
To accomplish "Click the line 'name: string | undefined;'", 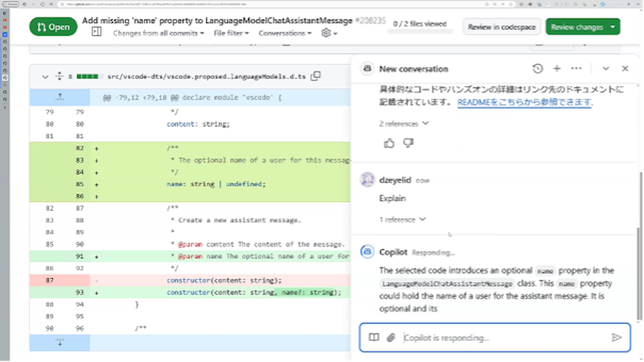I will point(216,184).
